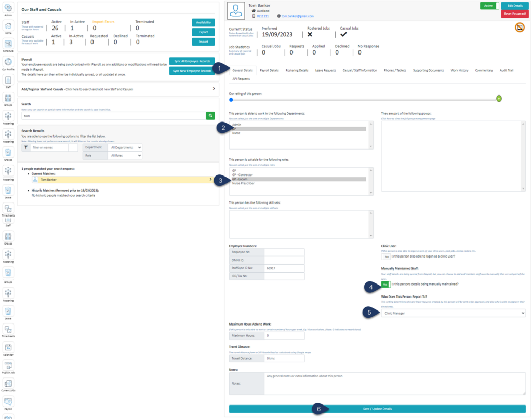
Task: Open the Calendar sidebar icon
Action: [x=8, y=347]
